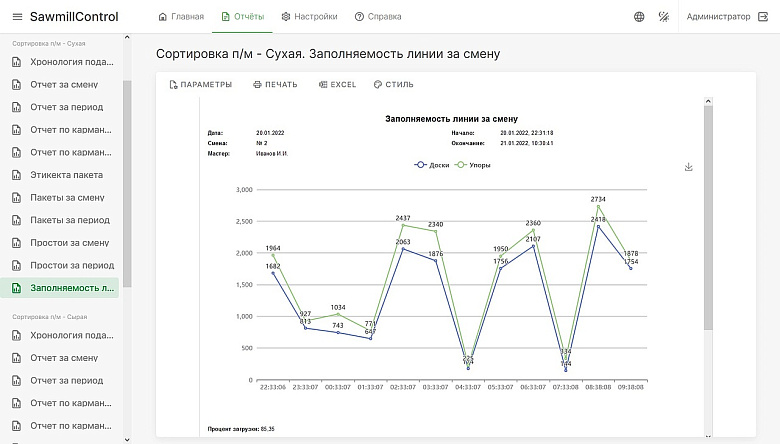Open the Справка help tab

tap(378, 17)
